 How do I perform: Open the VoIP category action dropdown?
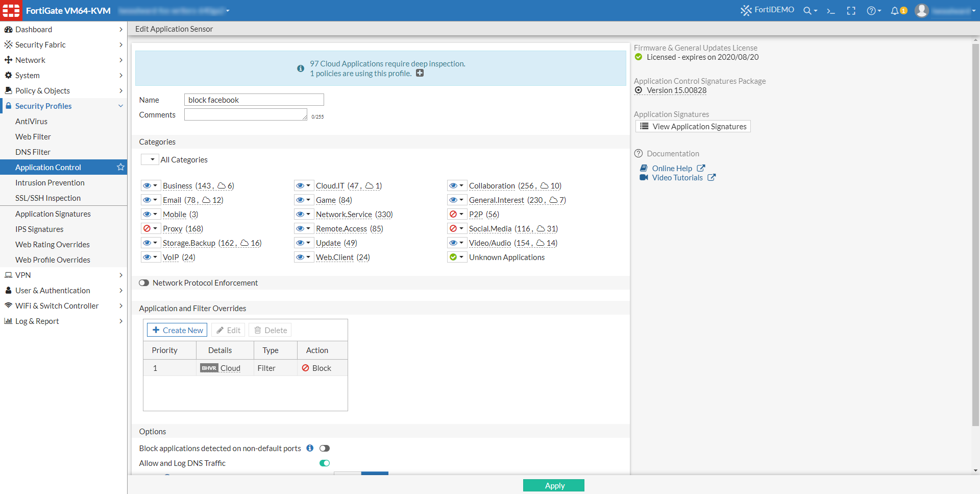(x=150, y=257)
